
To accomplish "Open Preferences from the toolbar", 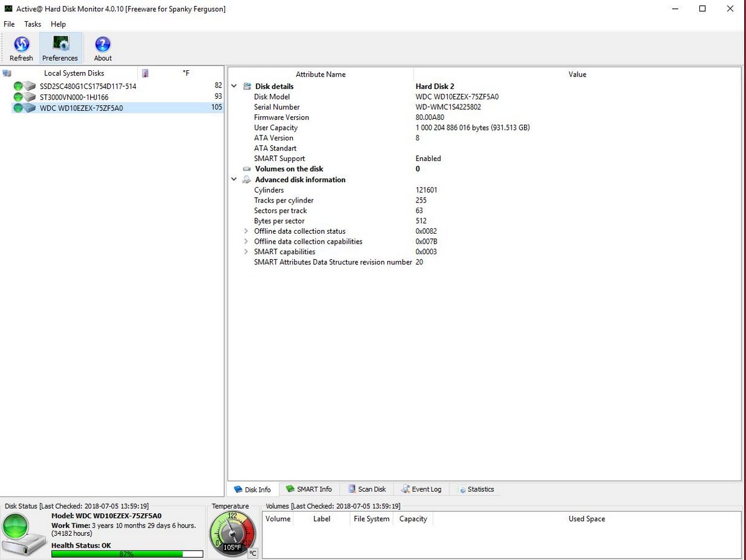I will [60, 48].
